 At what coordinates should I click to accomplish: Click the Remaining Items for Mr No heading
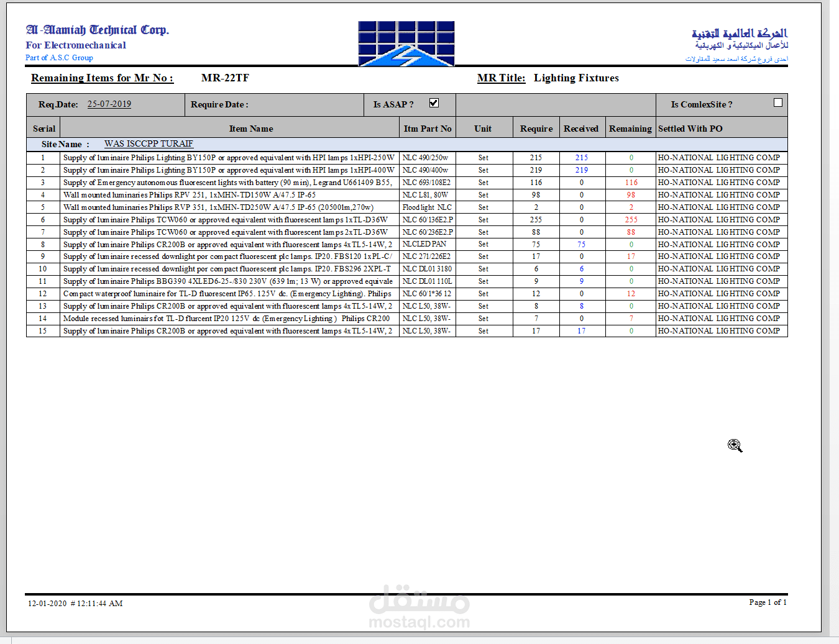pos(102,78)
